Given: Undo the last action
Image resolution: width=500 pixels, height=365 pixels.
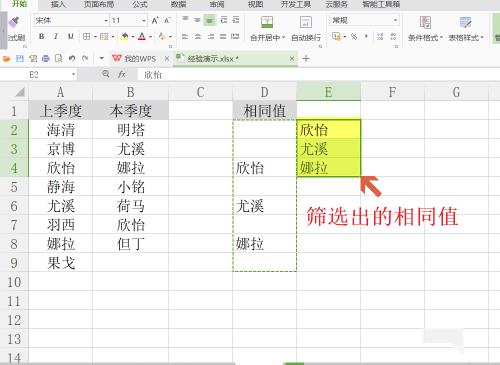Looking at the screenshot, I should point(72,59).
